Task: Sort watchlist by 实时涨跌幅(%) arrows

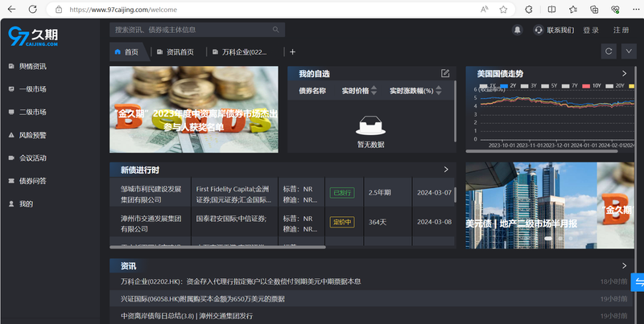Action: tap(439, 91)
